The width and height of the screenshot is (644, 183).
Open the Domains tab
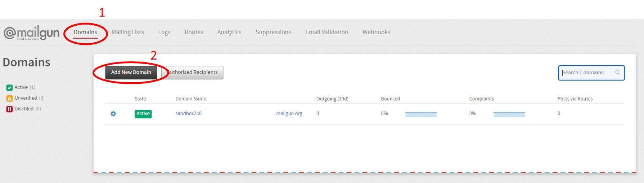point(85,32)
